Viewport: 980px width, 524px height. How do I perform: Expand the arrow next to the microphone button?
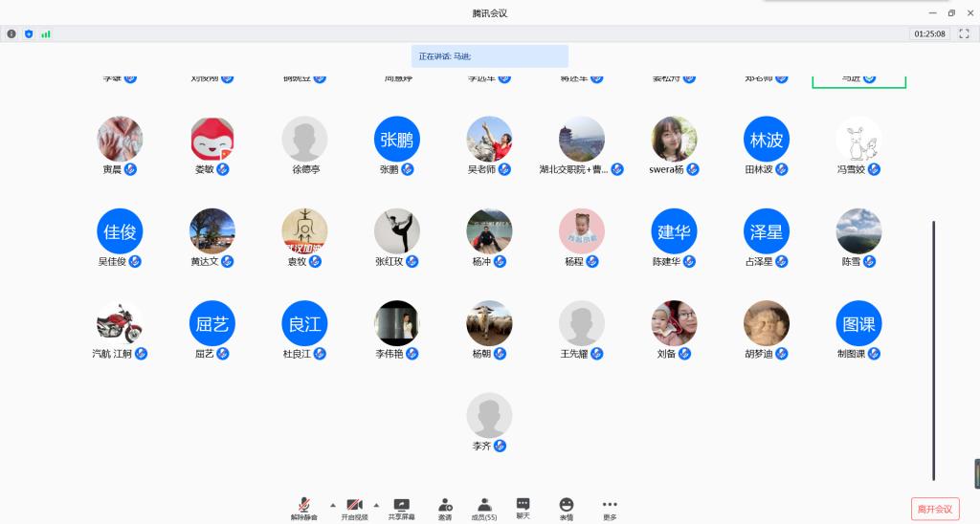tap(333, 504)
